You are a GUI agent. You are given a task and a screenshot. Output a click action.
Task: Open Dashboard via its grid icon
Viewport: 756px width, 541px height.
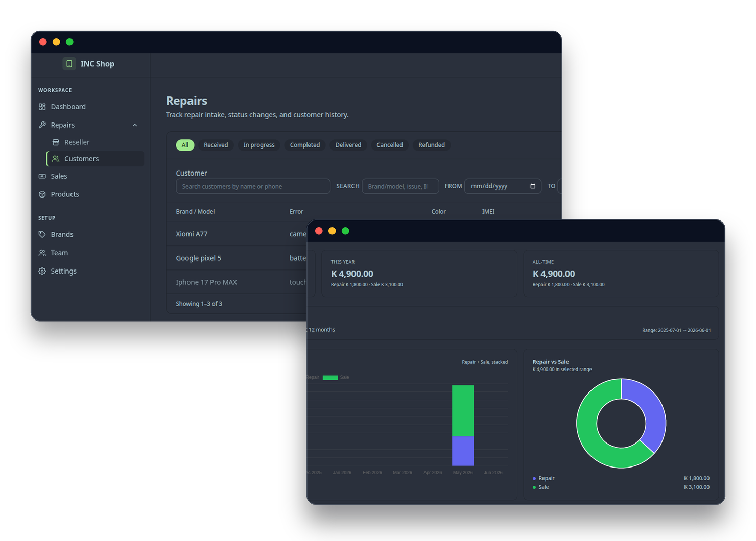point(42,107)
